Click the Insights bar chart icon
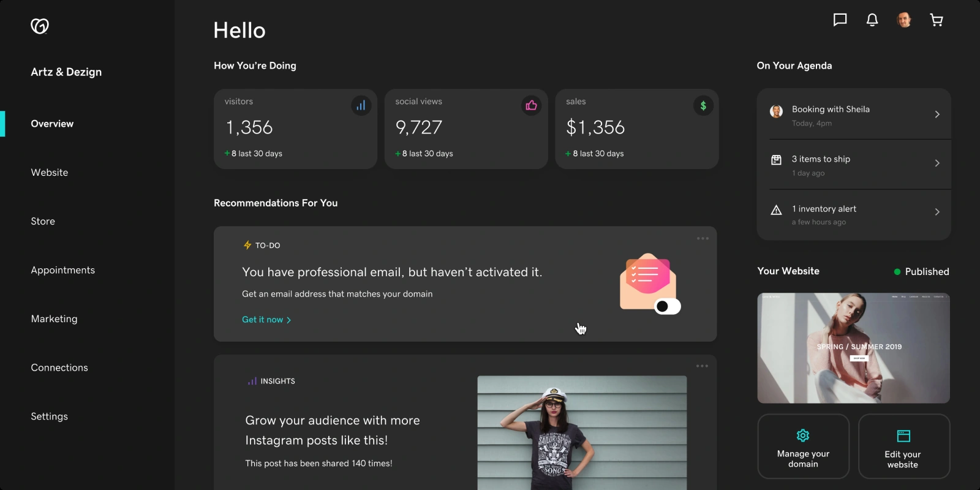 coord(252,381)
